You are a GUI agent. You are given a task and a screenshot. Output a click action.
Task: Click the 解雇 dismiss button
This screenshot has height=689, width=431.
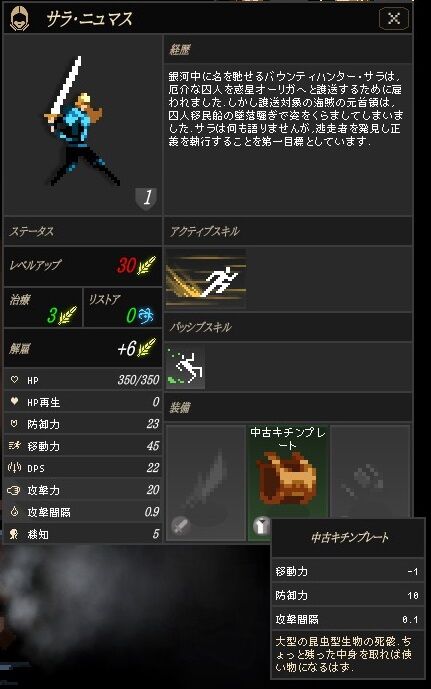coord(83,349)
